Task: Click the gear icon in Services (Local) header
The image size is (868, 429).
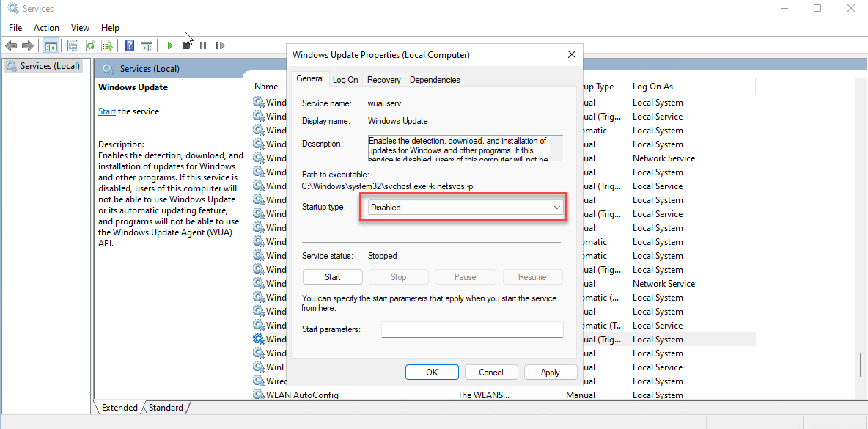Action: (x=107, y=69)
